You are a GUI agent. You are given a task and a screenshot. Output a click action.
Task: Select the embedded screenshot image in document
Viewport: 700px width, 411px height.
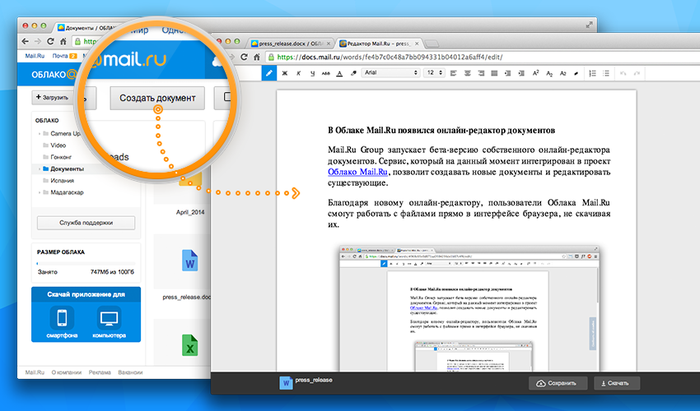point(469,308)
